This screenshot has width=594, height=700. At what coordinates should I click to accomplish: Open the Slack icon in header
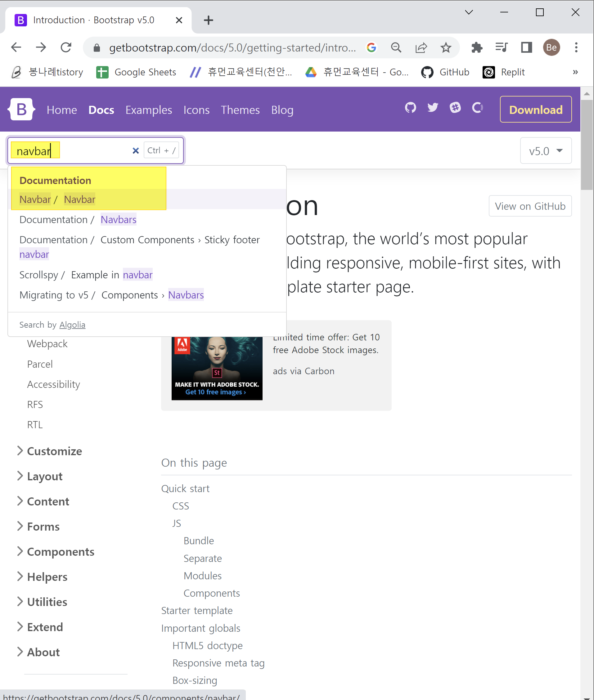pos(455,108)
